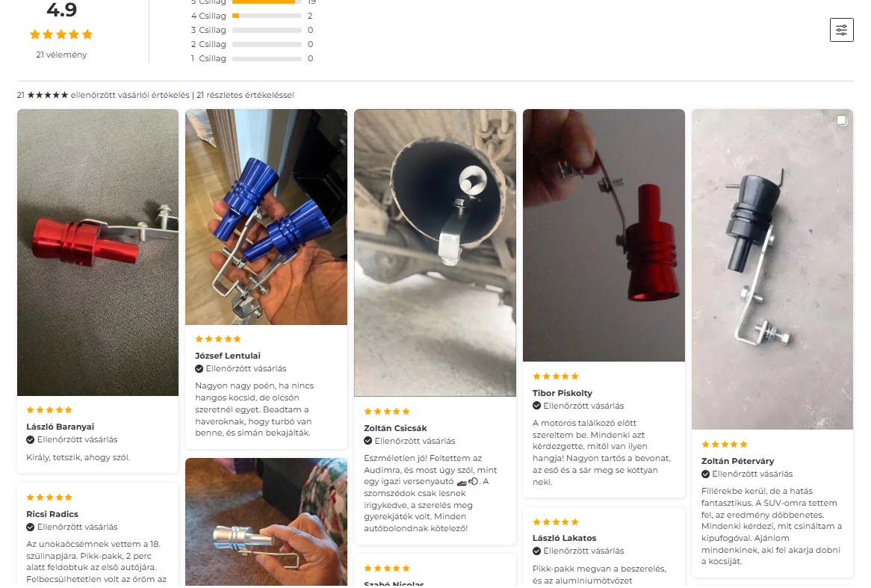Click overall 4.9 star rating icons

click(x=61, y=34)
